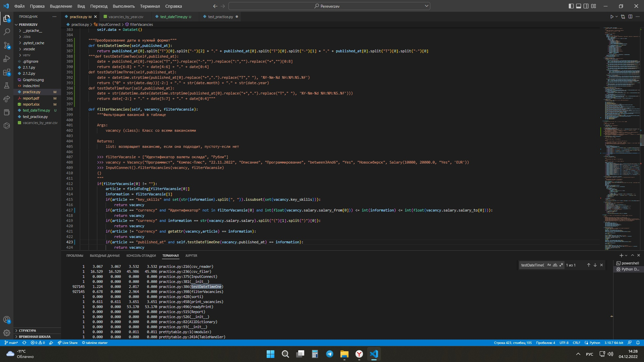Run the Python file using the play button
The height and width of the screenshot is (362, 644).
pos(612,16)
